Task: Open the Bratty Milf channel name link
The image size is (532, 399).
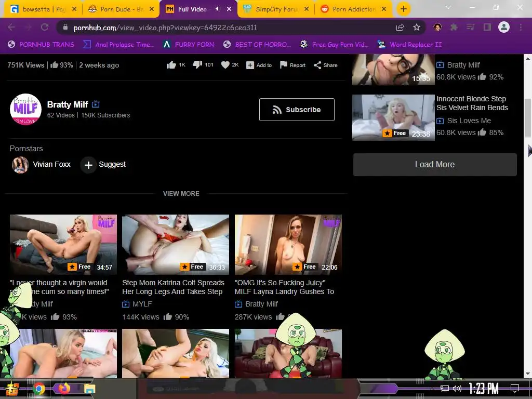Action: [x=68, y=104]
